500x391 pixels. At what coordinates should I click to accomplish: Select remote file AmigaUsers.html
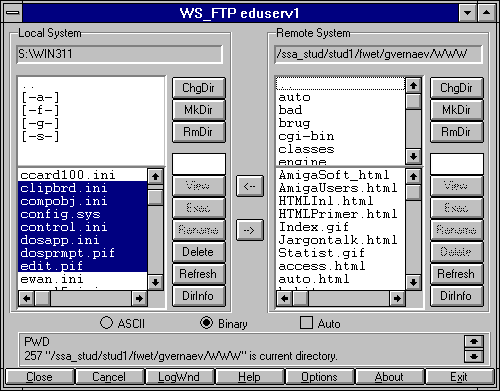click(341, 188)
